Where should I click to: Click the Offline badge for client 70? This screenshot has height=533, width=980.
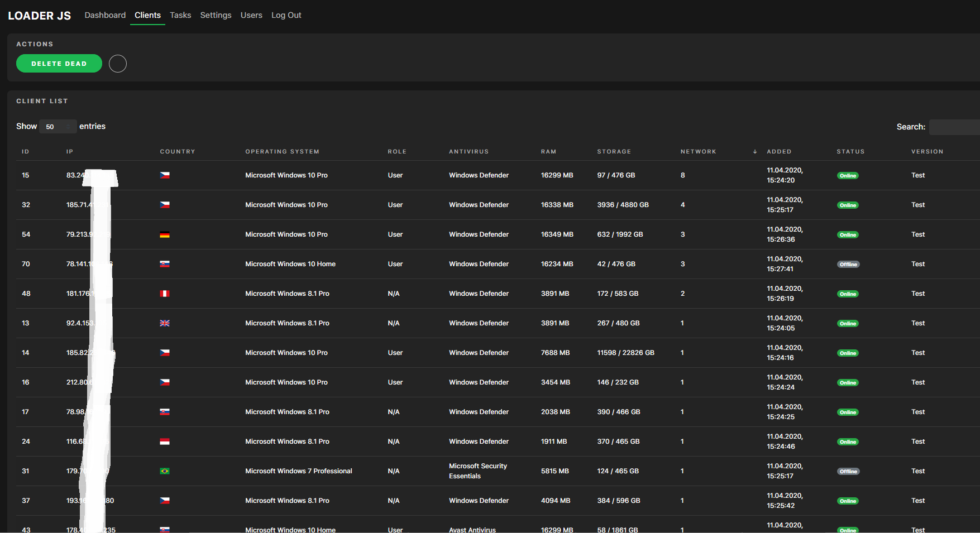pyautogui.click(x=848, y=265)
